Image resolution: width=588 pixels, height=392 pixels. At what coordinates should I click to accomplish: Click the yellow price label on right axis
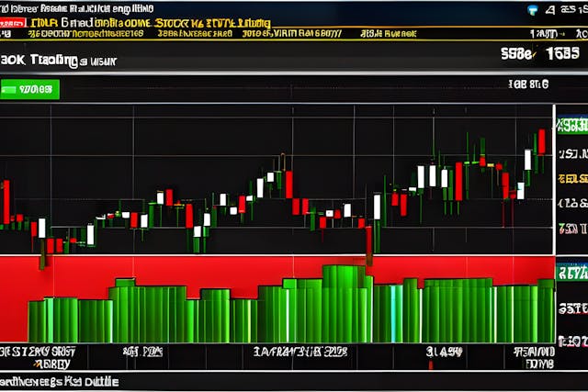point(572,179)
